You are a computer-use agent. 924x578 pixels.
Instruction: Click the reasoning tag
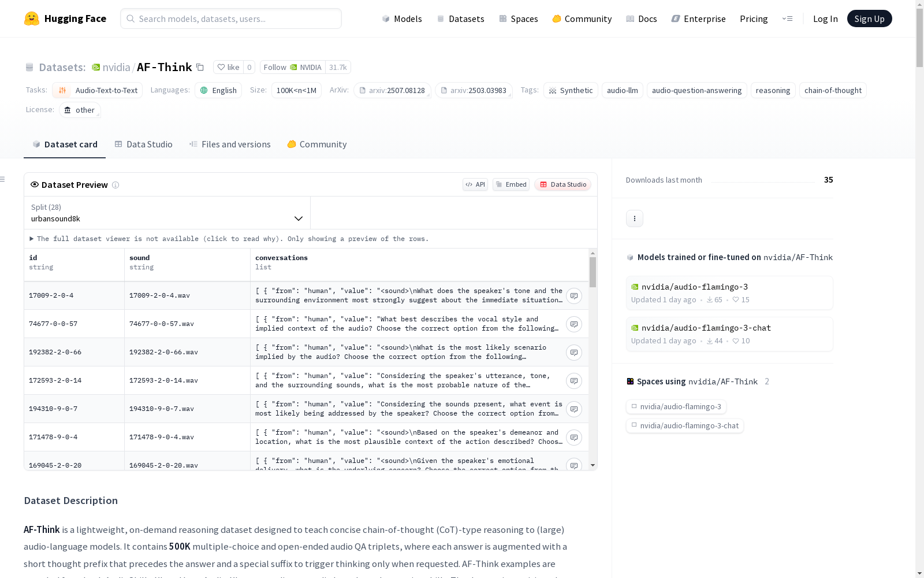pos(773,90)
